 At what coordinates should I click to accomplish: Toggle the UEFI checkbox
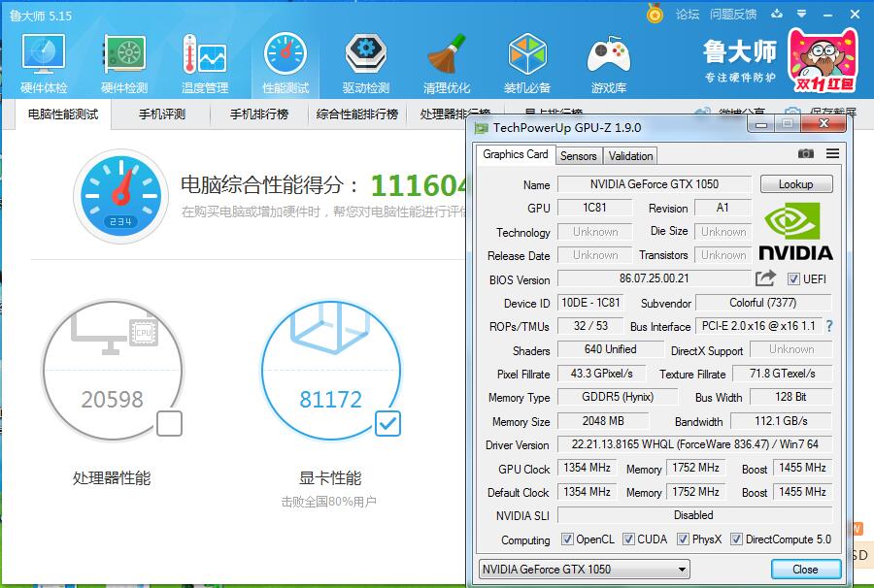click(x=793, y=279)
